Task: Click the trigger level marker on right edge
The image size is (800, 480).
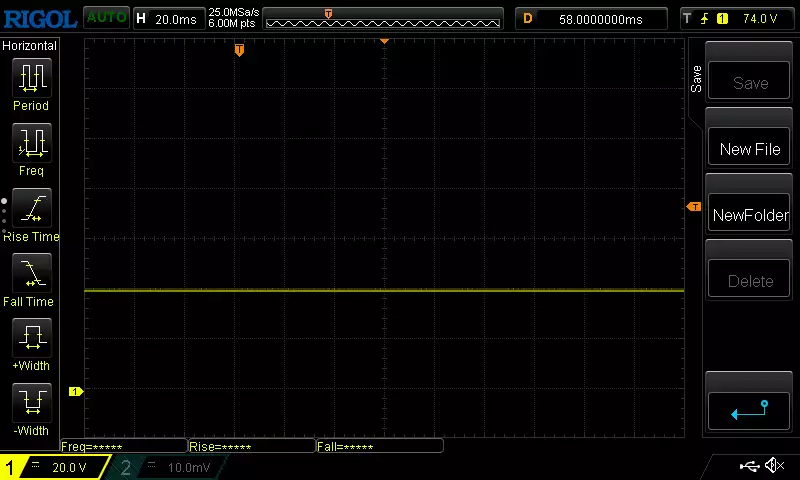Action: click(x=694, y=207)
